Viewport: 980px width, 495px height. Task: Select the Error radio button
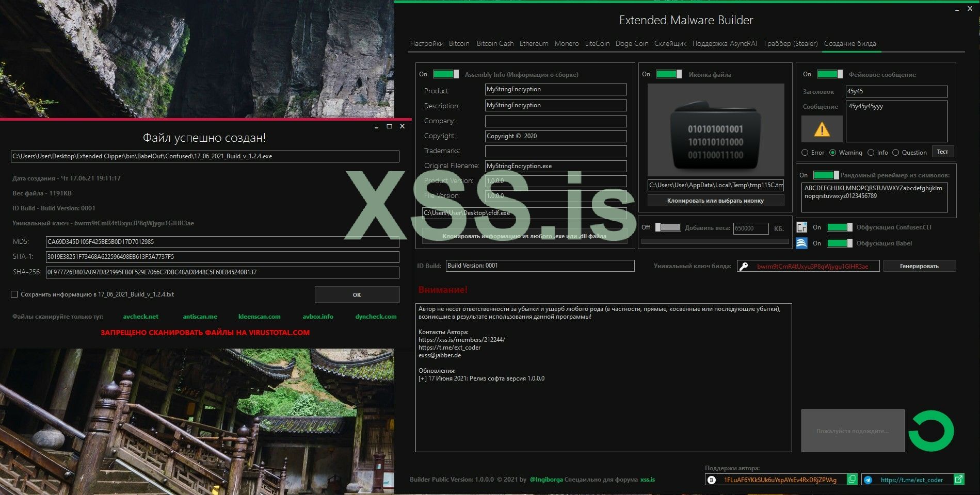[x=805, y=153]
